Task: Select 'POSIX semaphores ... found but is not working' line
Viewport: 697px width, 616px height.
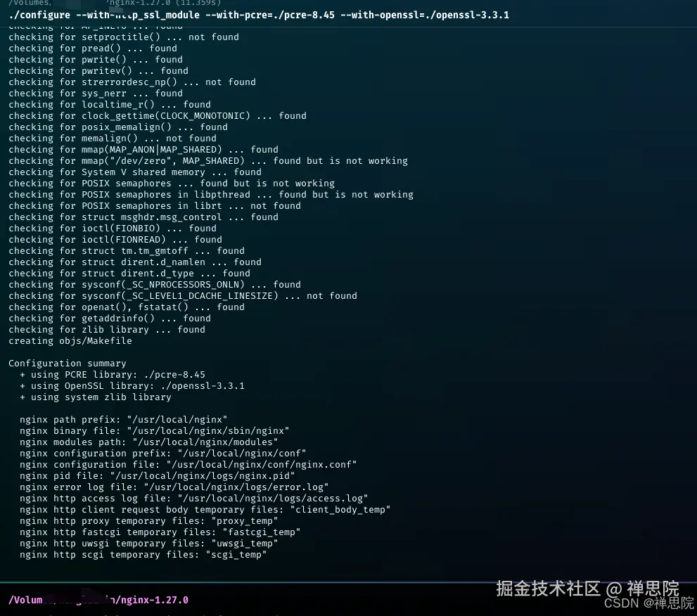Action: click(x=171, y=183)
